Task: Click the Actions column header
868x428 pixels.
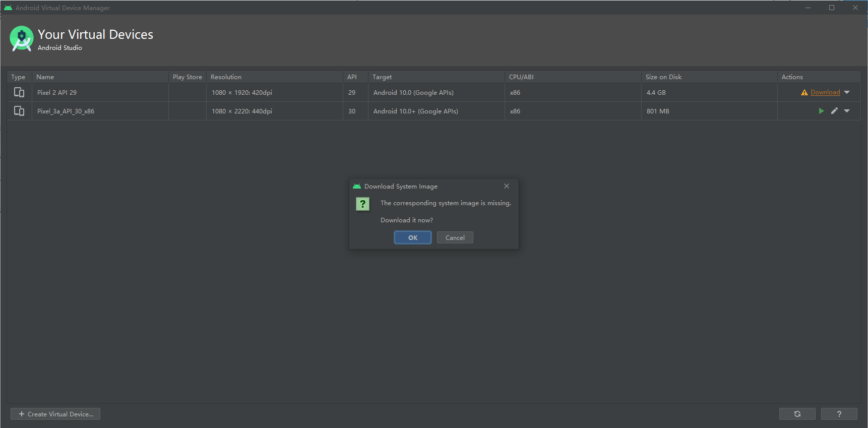Action: tap(819, 77)
